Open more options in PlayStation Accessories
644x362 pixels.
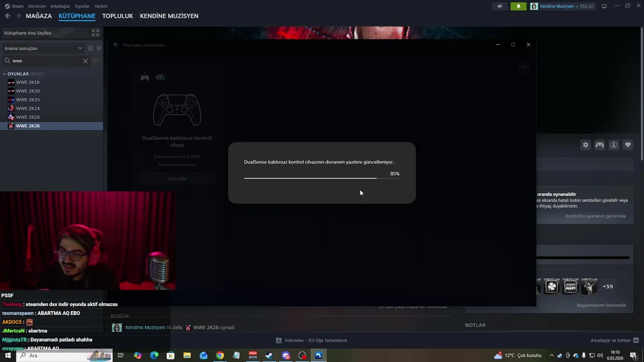(x=524, y=67)
